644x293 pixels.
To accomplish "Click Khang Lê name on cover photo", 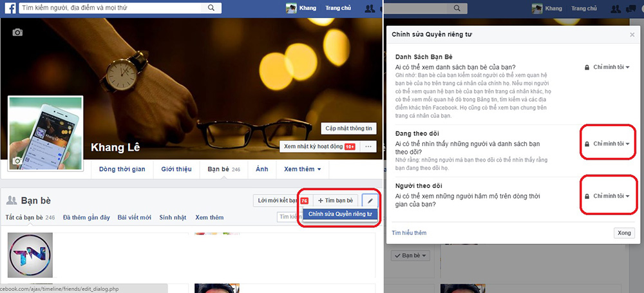I will coord(115,147).
